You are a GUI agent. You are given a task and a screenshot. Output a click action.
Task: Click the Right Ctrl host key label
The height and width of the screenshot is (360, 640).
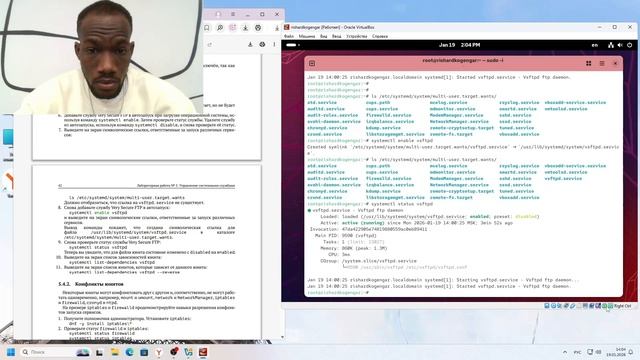pos(622,306)
